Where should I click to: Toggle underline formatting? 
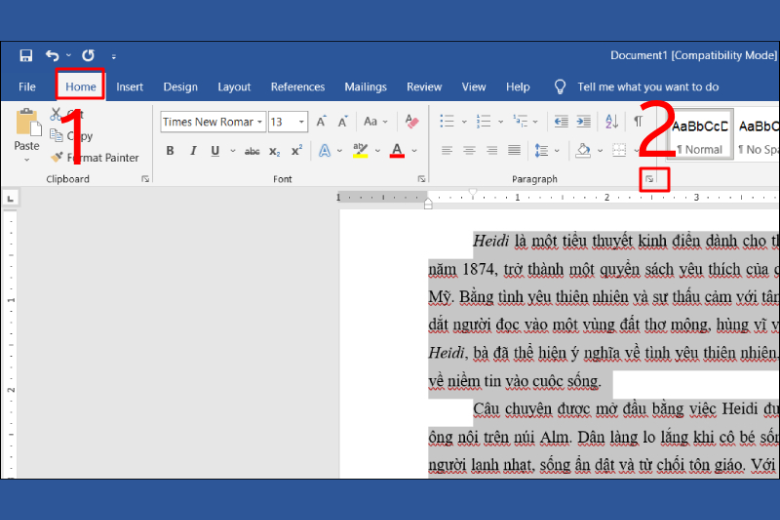click(215, 151)
